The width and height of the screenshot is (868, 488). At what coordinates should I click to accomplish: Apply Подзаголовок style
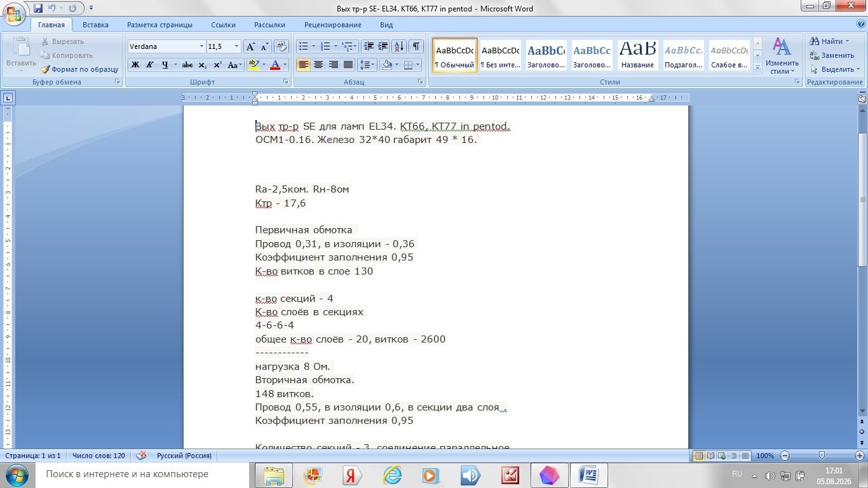coord(684,56)
